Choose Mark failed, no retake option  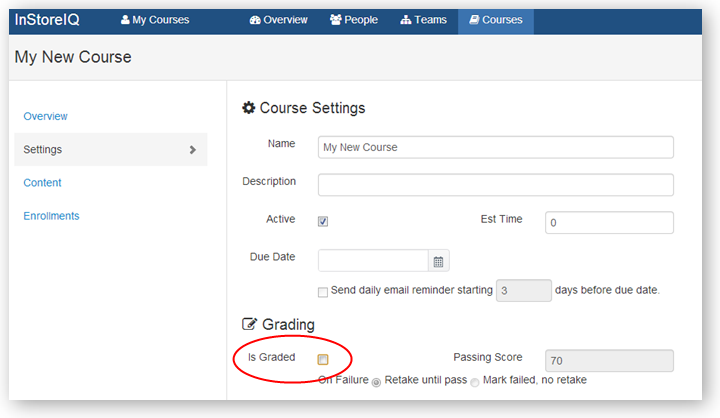click(x=475, y=381)
